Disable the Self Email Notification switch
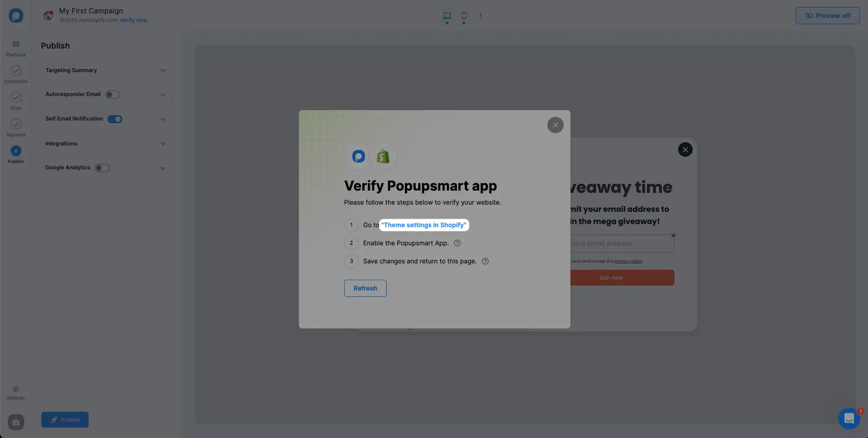This screenshot has width=868, height=438. 115,119
